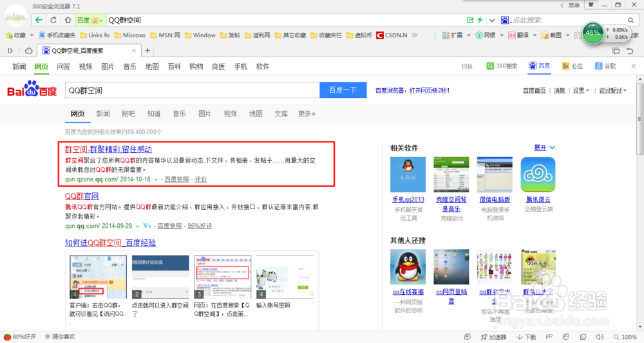Click the 100% zoom control
Image resolution: width=644 pixels, height=343 pixels.
tap(625, 337)
